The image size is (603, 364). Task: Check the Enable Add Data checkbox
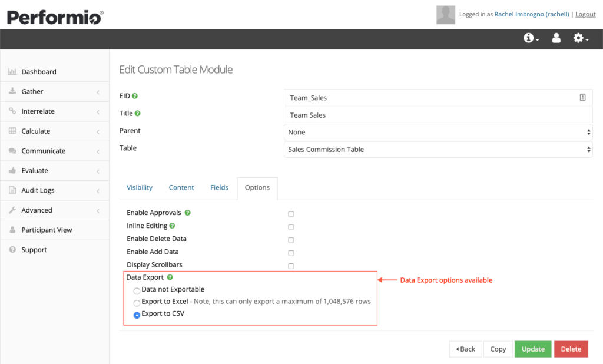click(291, 253)
